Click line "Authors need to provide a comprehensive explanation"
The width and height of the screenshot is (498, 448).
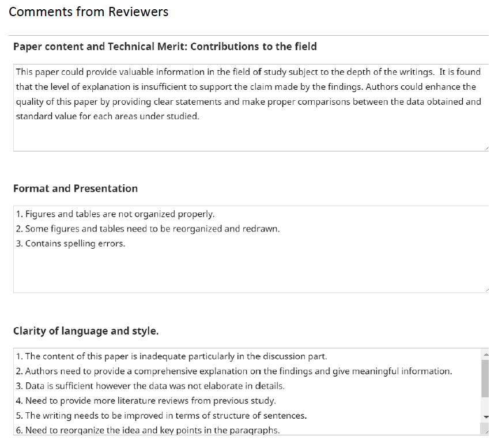click(234, 371)
